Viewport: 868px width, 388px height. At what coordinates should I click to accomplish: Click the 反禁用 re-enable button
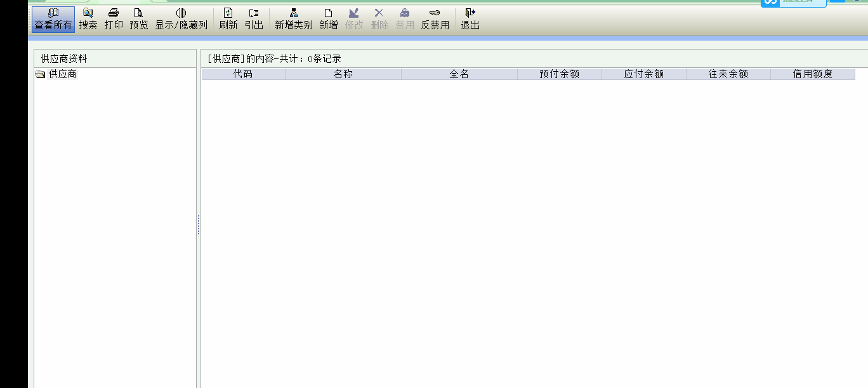[435, 19]
